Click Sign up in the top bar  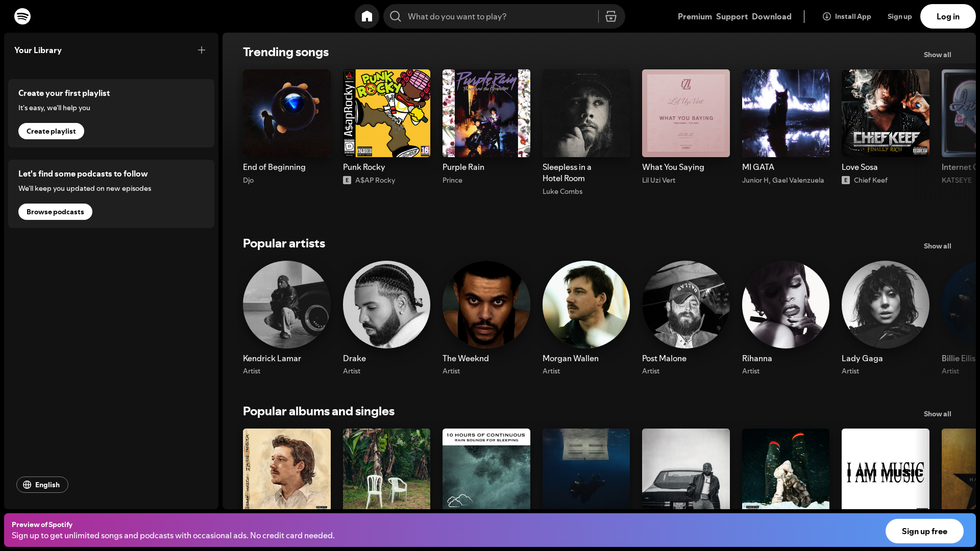pos(900,16)
